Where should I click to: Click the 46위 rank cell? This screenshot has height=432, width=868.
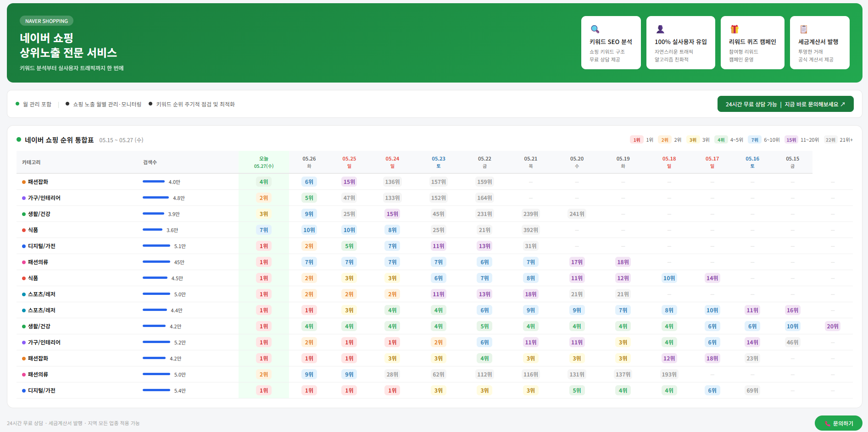coord(792,342)
